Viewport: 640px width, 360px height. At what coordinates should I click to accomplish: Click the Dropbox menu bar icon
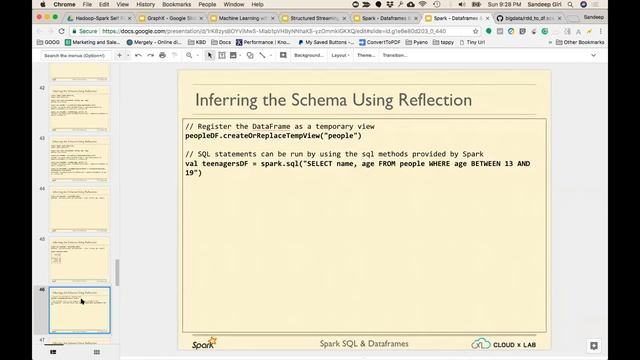point(390,4)
